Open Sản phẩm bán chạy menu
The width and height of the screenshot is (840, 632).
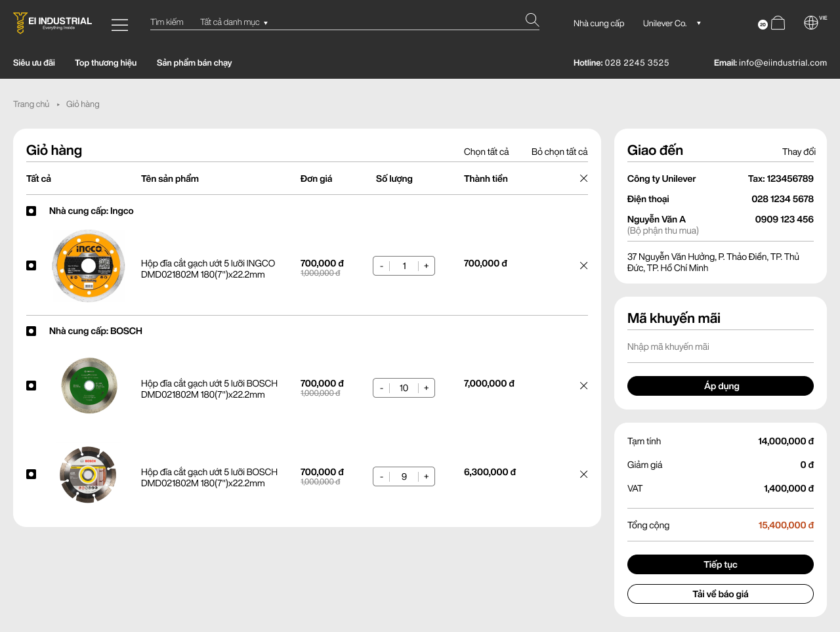point(194,63)
